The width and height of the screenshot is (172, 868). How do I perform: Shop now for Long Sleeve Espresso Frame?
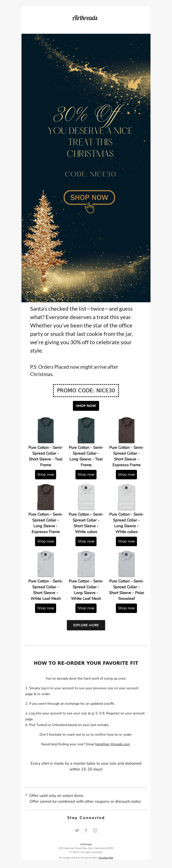click(46, 541)
